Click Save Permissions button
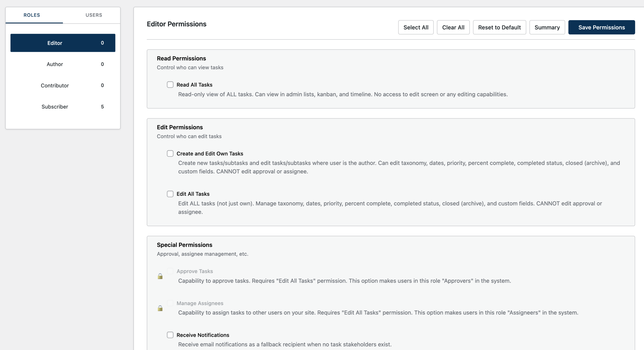 point(601,27)
